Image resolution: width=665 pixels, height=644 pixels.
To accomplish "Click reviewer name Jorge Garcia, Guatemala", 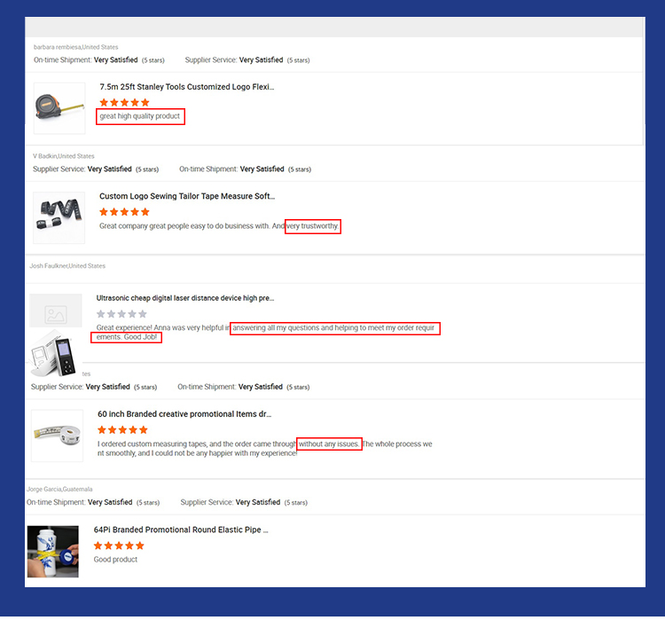I will pyautogui.click(x=59, y=489).
